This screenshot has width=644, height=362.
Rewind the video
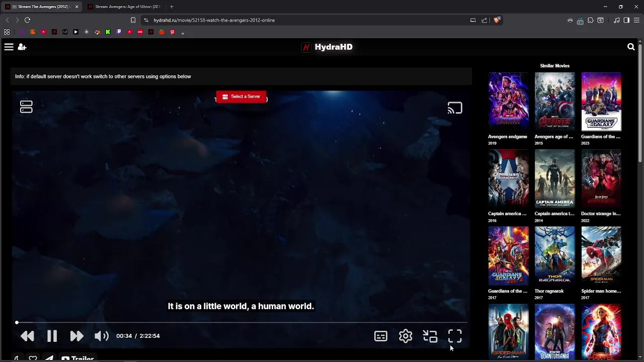(28, 336)
